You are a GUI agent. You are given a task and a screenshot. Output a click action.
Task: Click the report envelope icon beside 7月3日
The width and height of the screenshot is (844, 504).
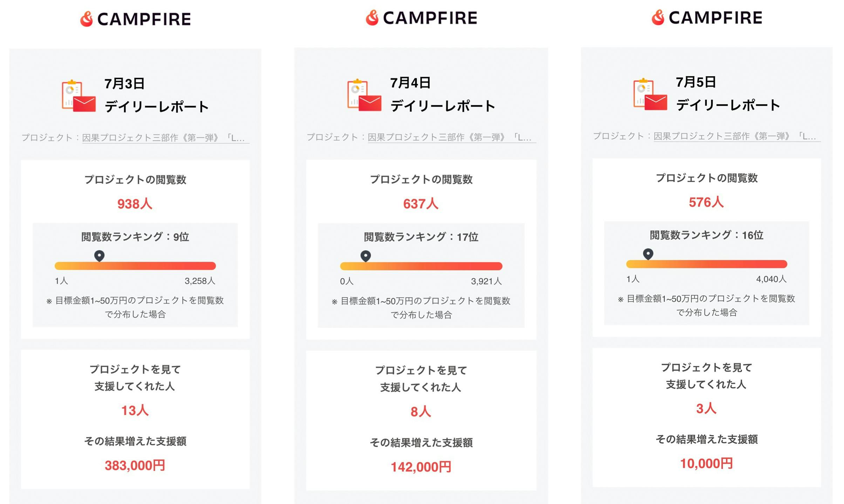(79, 96)
